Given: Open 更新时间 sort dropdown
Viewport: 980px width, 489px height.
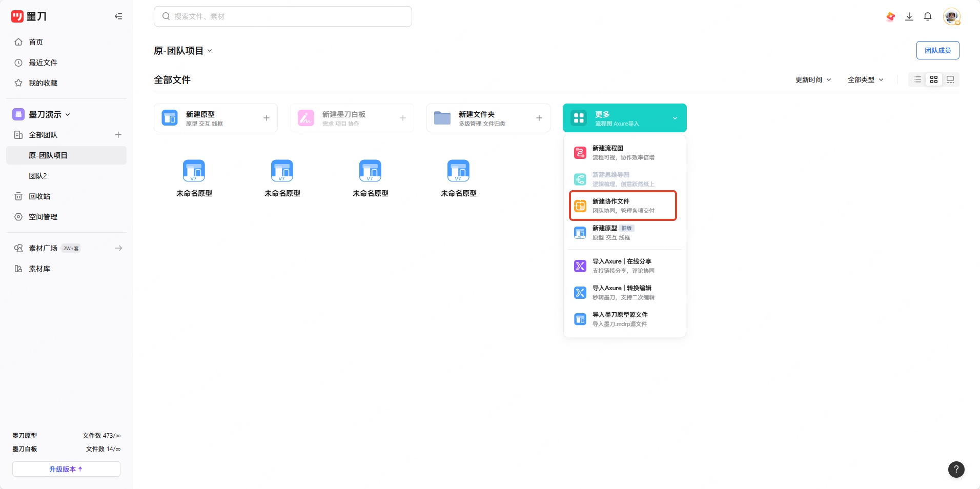Looking at the screenshot, I should tap(813, 79).
